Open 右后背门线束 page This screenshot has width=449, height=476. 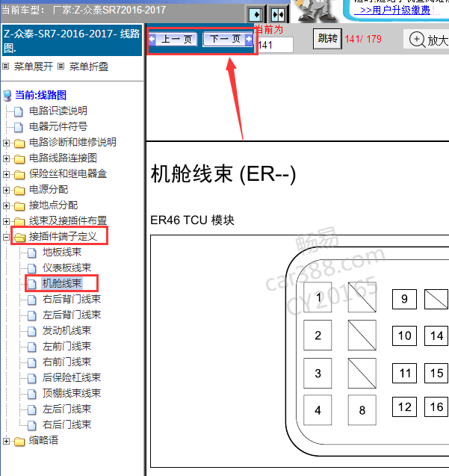[72, 299]
